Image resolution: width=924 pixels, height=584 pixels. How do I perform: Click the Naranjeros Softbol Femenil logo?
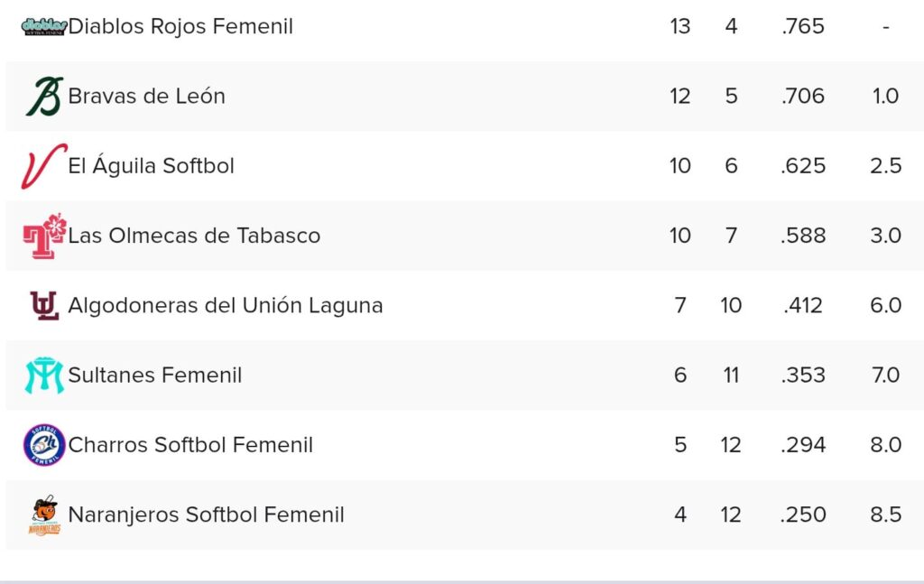pos(44,515)
